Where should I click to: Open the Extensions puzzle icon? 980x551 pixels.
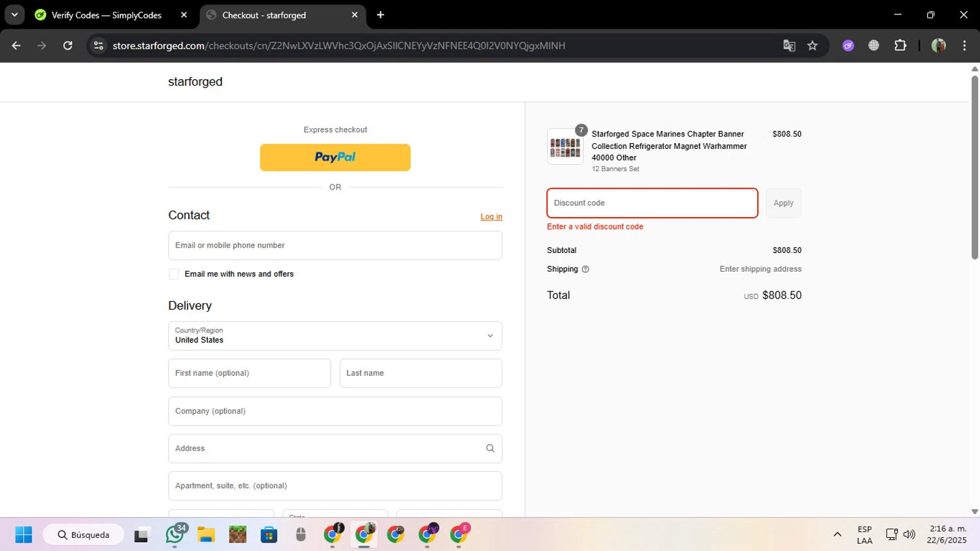tap(900, 46)
